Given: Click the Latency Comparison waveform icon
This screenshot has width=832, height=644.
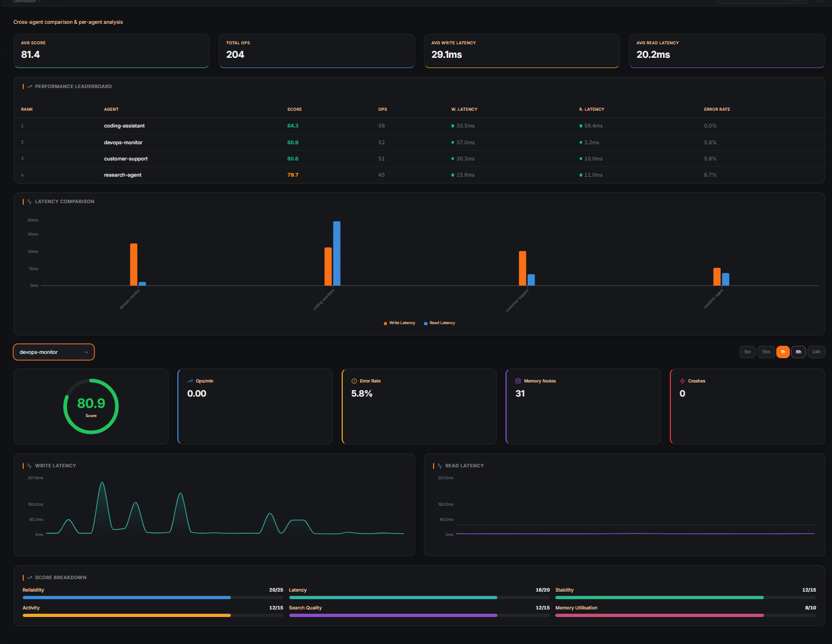Looking at the screenshot, I should [29, 201].
